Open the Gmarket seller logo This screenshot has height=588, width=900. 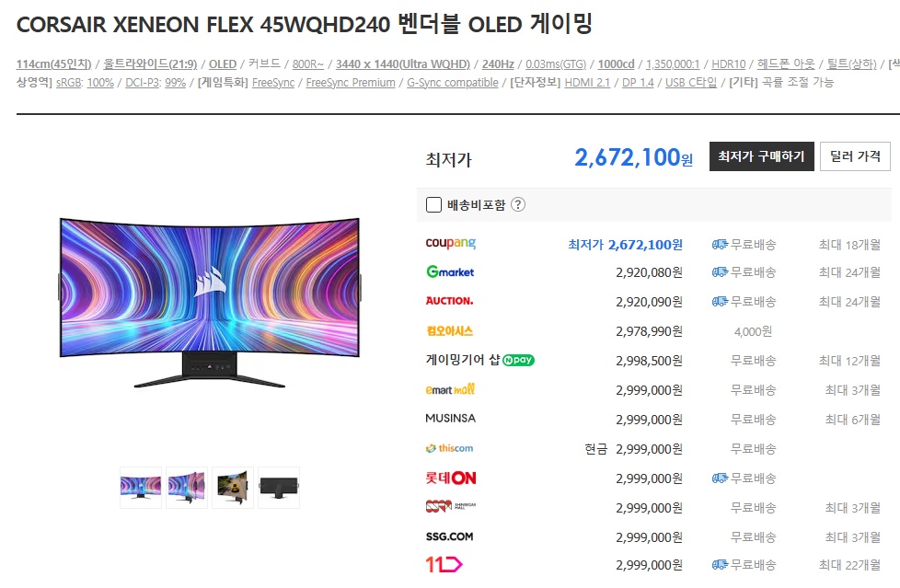pyautogui.click(x=450, y=271)
